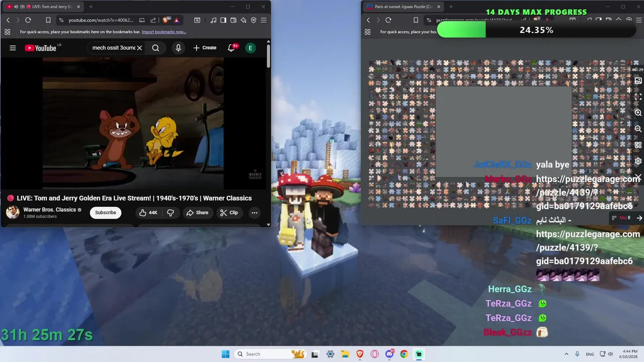Screen dimensions: 644x362
Task: Open YouTube notifications bell
Action: click(232, 48)
